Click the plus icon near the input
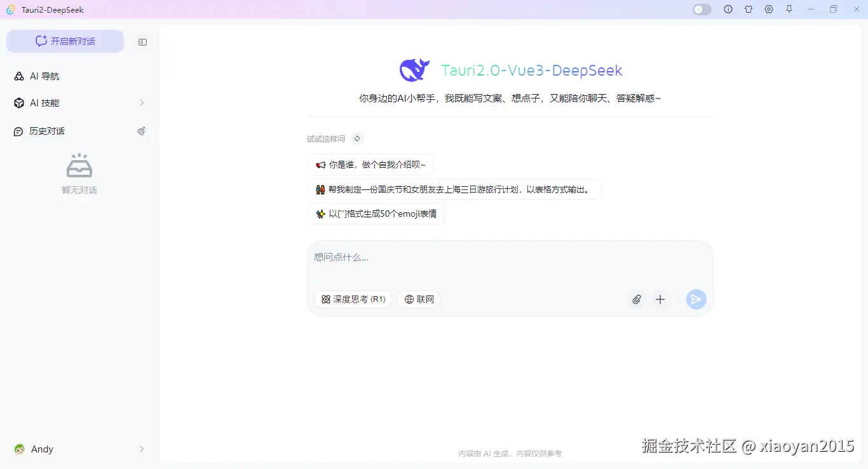 (660, 299)
